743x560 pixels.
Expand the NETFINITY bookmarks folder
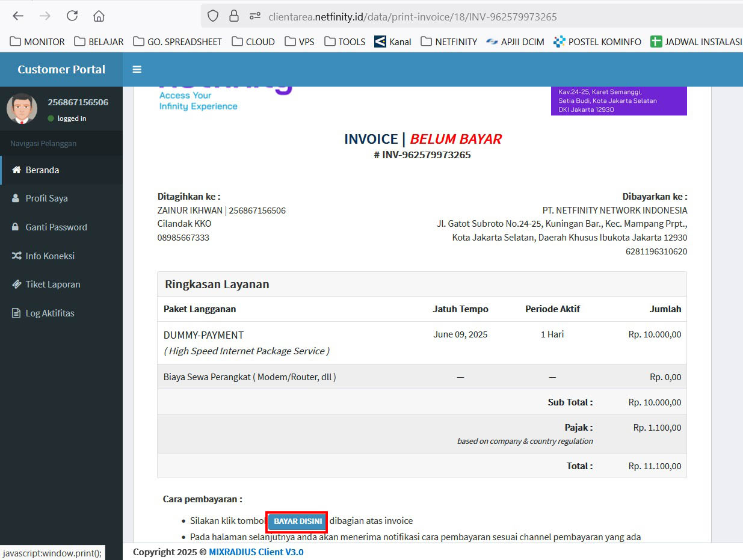coord(449,42)
